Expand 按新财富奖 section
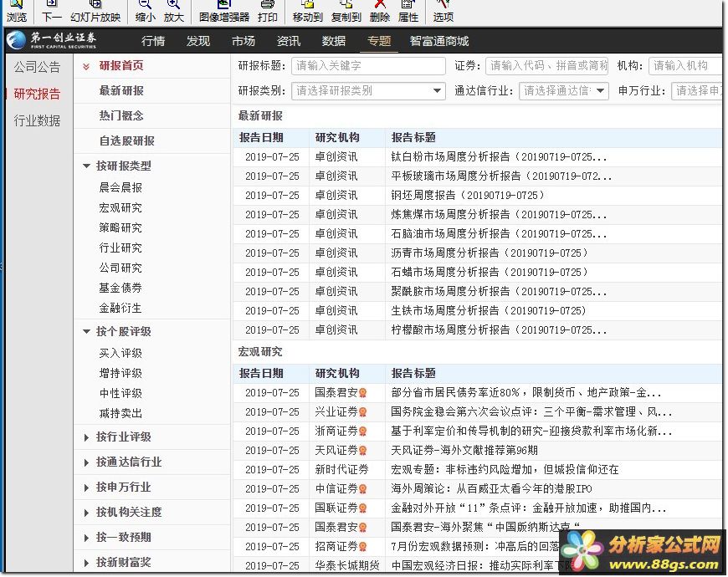 click(86, 563)
